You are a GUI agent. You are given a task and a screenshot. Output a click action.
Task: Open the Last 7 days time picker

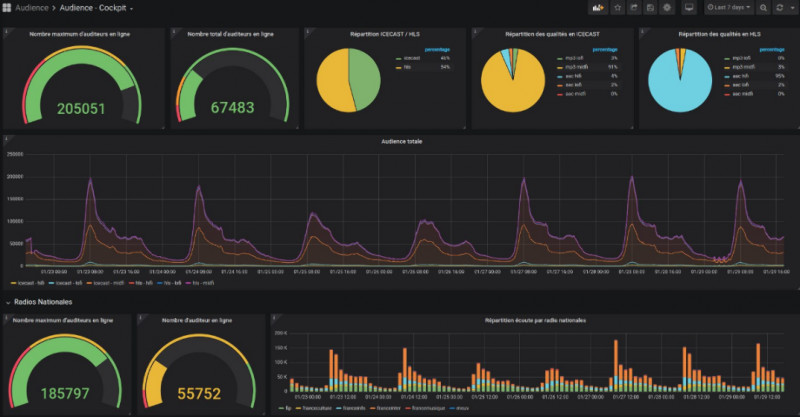click(x=728, y=8)
